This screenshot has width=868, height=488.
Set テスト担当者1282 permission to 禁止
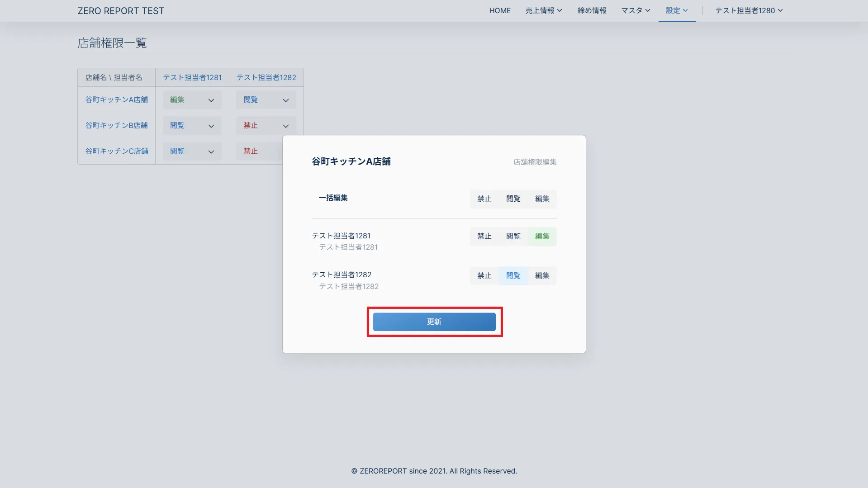(x=484, y=275)
